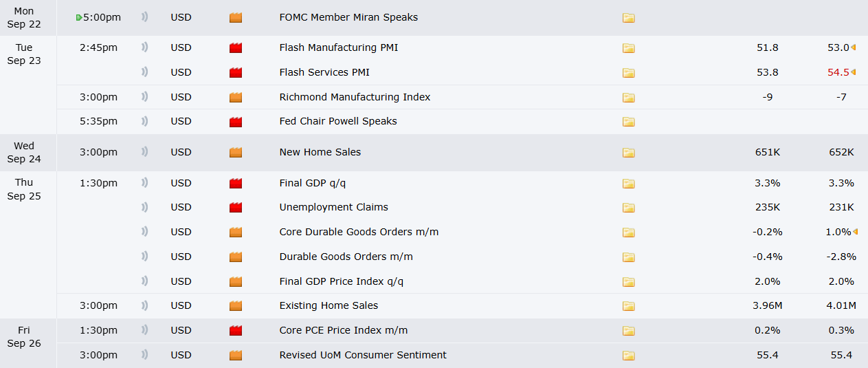Open detail folder for Flash Manufacturing PMI
This screenshot has height=368, width=868.
[628, 48]
